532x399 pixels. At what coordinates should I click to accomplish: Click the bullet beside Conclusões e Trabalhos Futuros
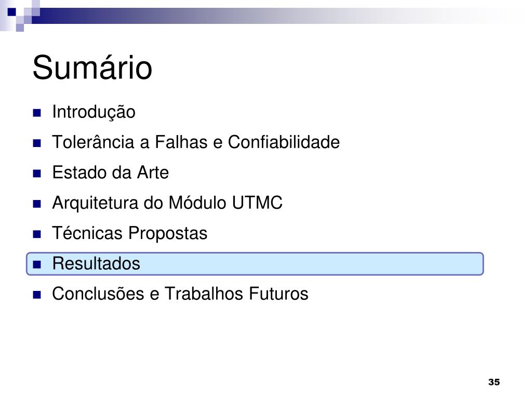(37, 295)
